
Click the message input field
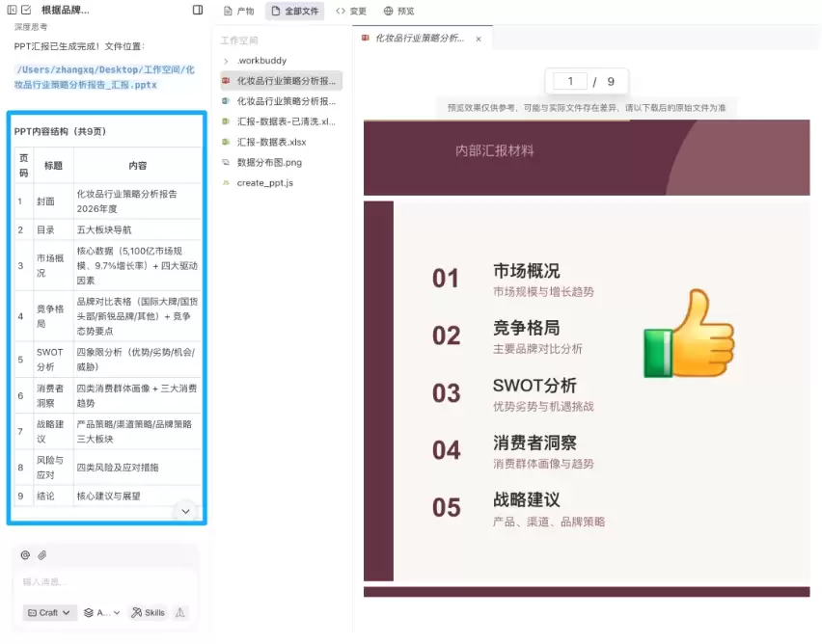pos(105,581)
